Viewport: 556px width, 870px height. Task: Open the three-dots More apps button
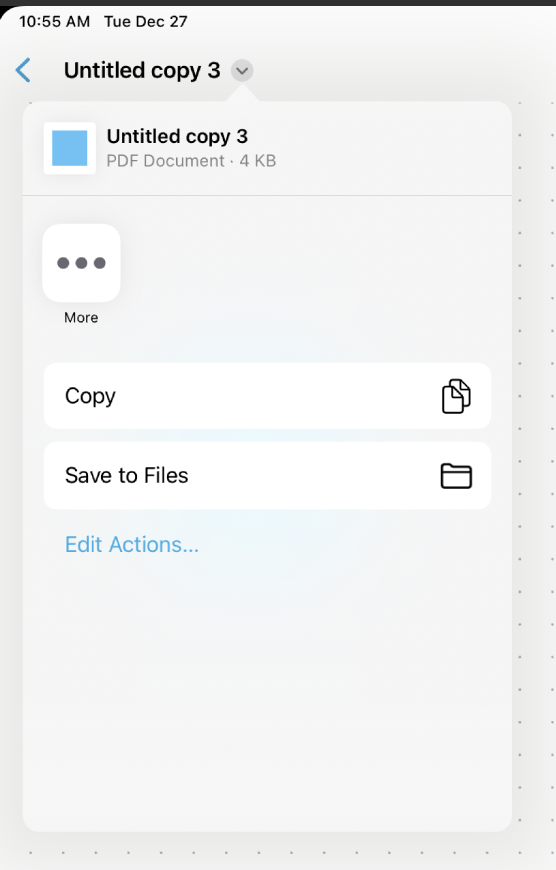click(82, 263)
